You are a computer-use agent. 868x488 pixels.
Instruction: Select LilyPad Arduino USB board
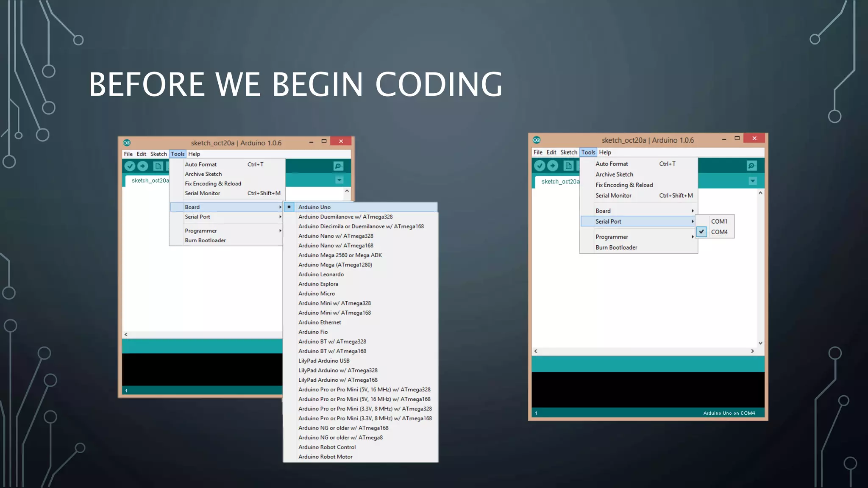[x=360, y=361]
